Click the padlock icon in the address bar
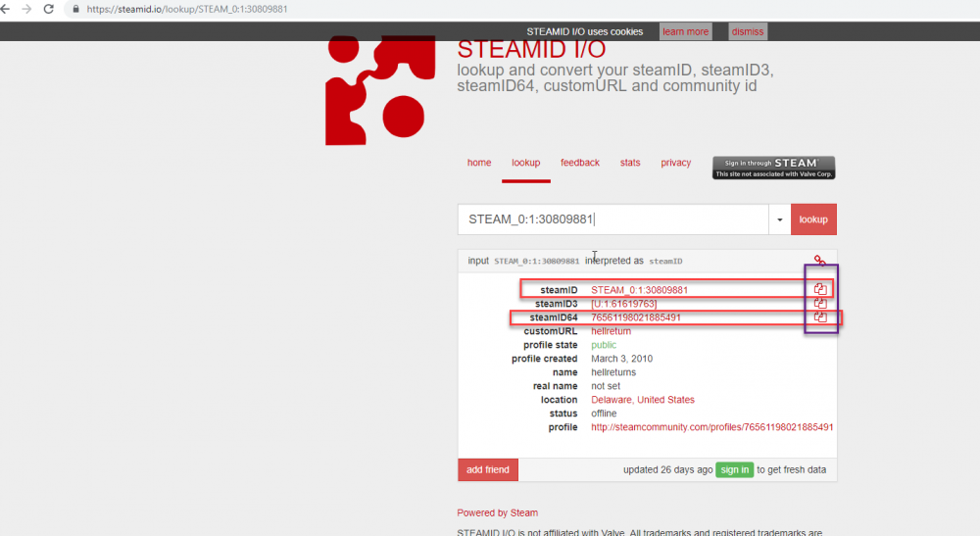 click(x=75, y=10)
